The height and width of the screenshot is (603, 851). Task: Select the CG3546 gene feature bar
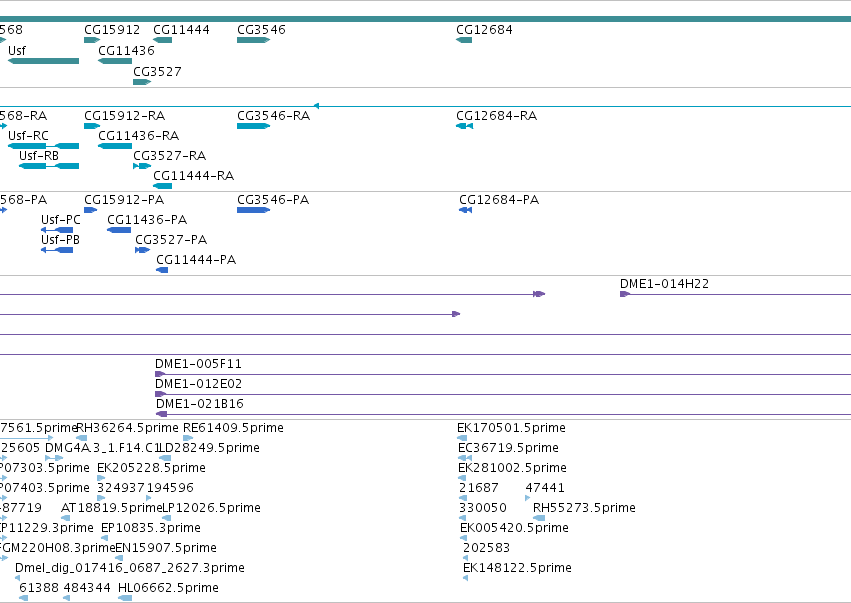[253, 40]
